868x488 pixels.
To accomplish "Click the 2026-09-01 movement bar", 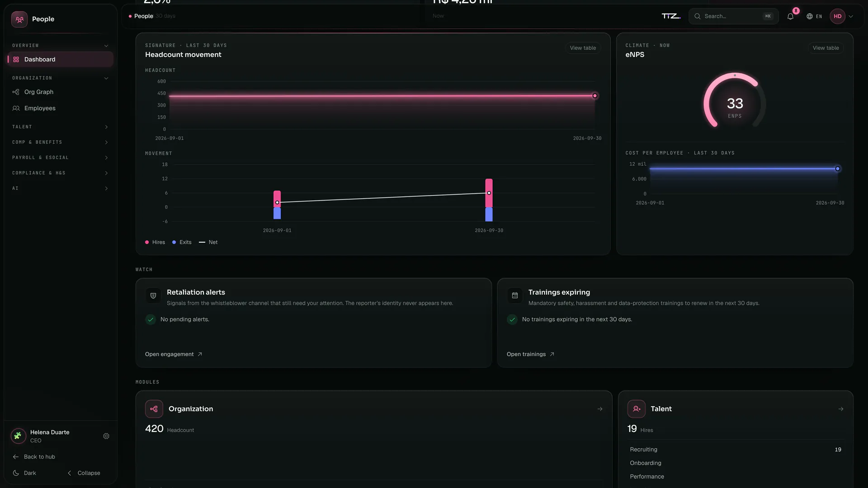I will pyautogui.click(x=277, y=205).
